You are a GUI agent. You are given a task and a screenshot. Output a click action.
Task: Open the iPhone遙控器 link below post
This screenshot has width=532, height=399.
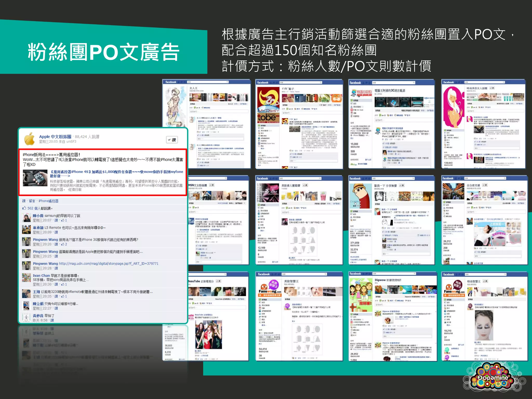click(x=49, y=201)
